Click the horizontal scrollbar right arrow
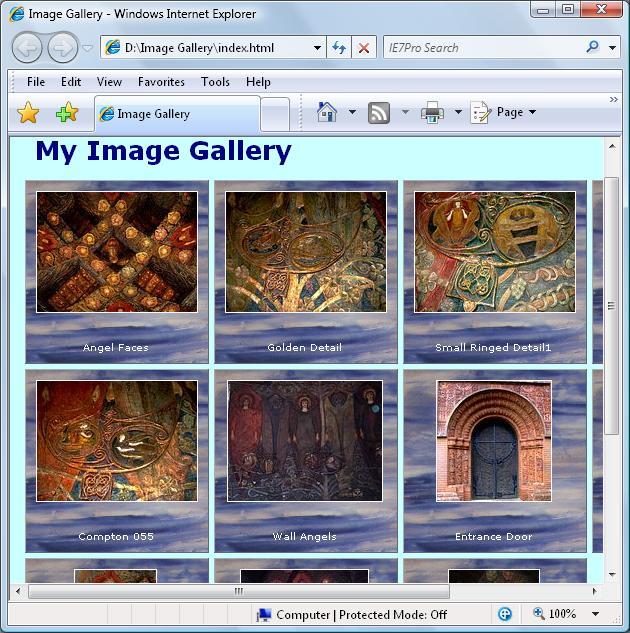This screenshot has height=633, width=630. pos(594,591)
